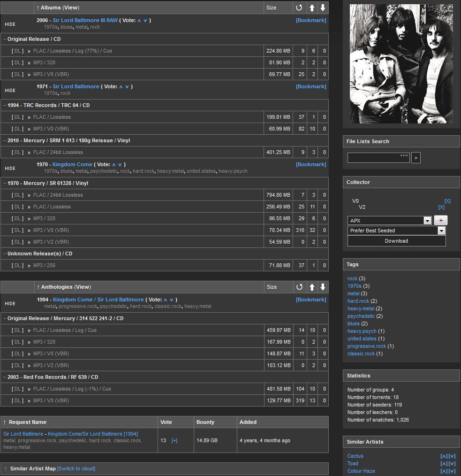This screenshot has width=461, height=476.
Task: Upvote similar artist Colour Haze
Action: point(444,471)
